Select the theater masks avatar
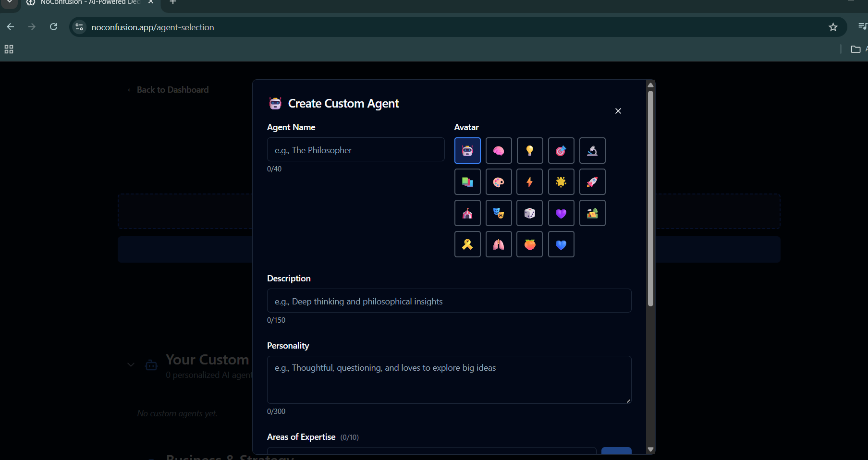This screenshot has height=460, width=868. pos(499,213)
